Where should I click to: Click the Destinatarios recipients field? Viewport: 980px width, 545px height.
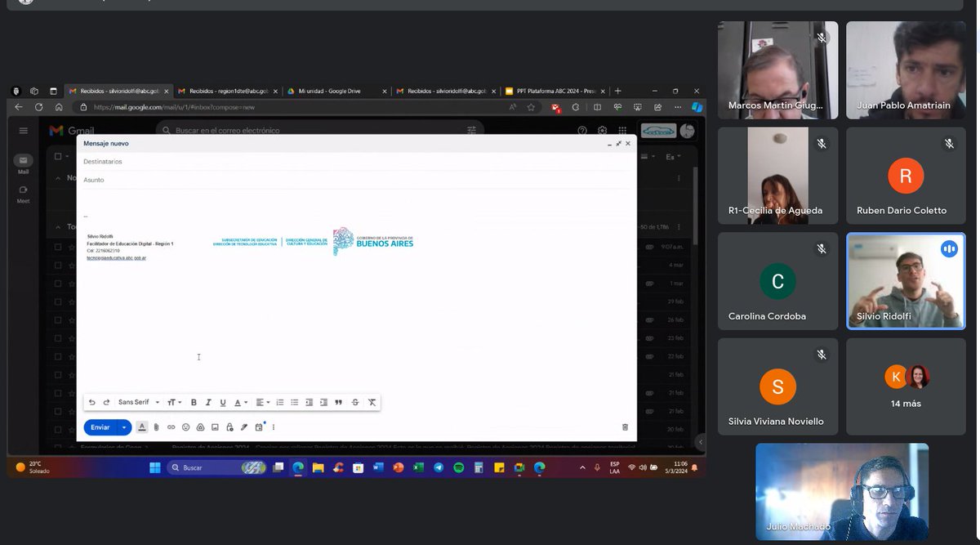[357, 162]
